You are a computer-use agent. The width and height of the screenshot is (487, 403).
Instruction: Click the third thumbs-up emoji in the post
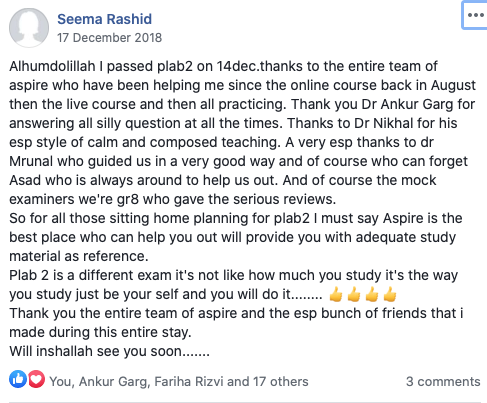(372, 295)
